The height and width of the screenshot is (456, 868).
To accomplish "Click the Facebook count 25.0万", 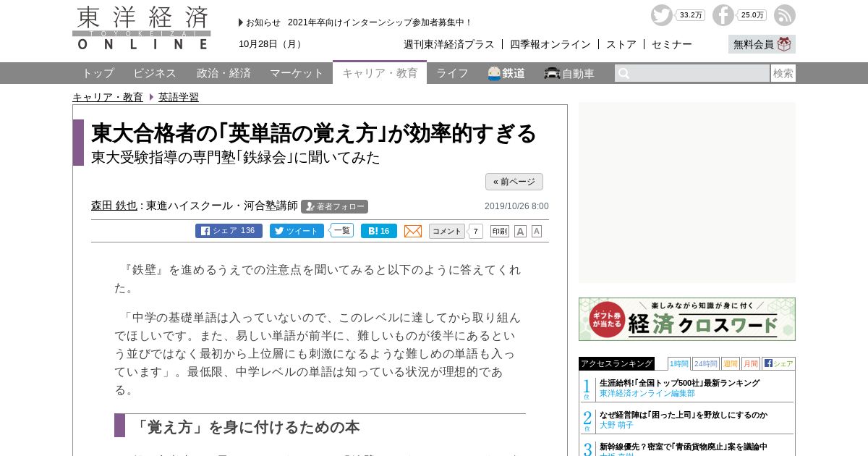I will coord(752,15).
